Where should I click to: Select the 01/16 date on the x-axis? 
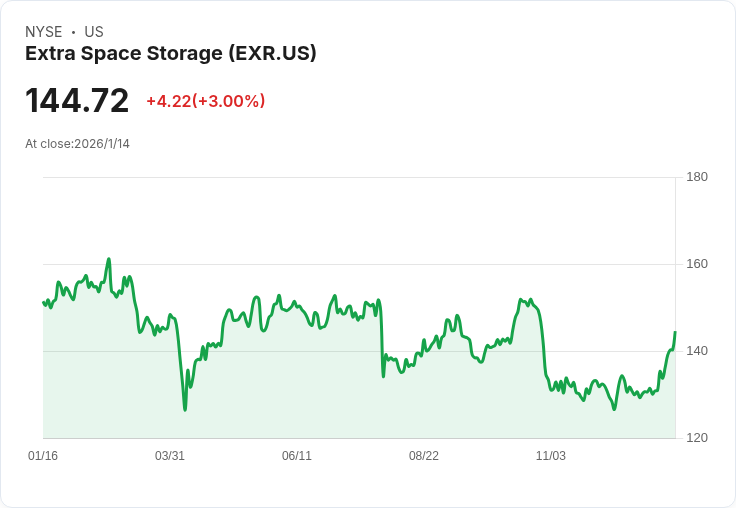pos(43,456)
